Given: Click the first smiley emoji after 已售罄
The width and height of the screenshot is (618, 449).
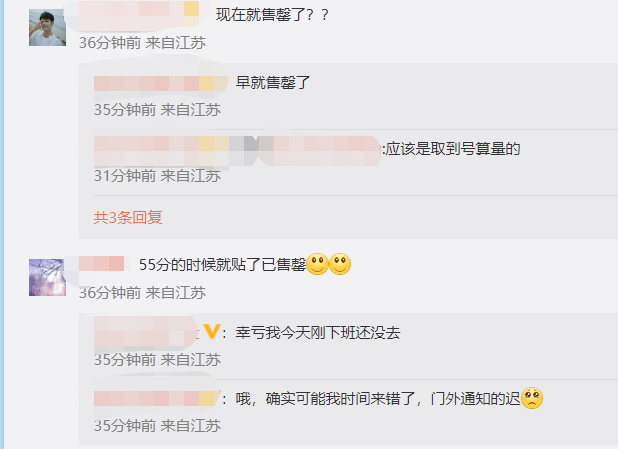Looking at the screenshot, I should [x=317, y=264].
